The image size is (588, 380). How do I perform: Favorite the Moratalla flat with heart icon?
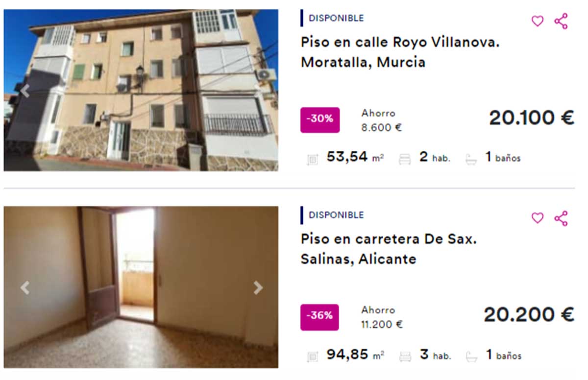click(x=538, y=21)
